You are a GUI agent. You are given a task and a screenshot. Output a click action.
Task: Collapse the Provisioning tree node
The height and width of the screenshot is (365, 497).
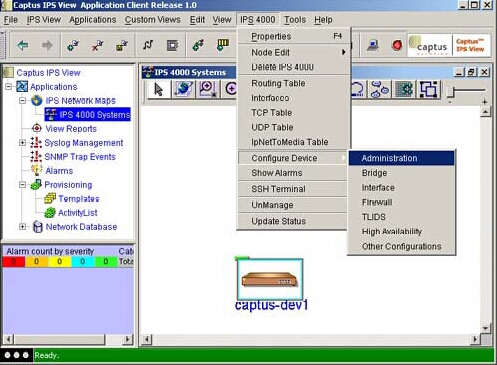(x=22, y=185)
